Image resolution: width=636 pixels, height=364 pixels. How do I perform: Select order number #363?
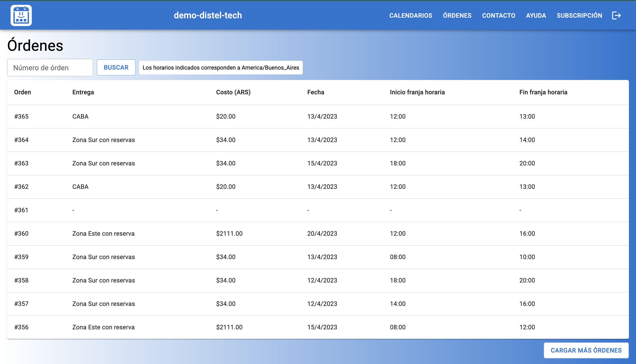point(21,163)
